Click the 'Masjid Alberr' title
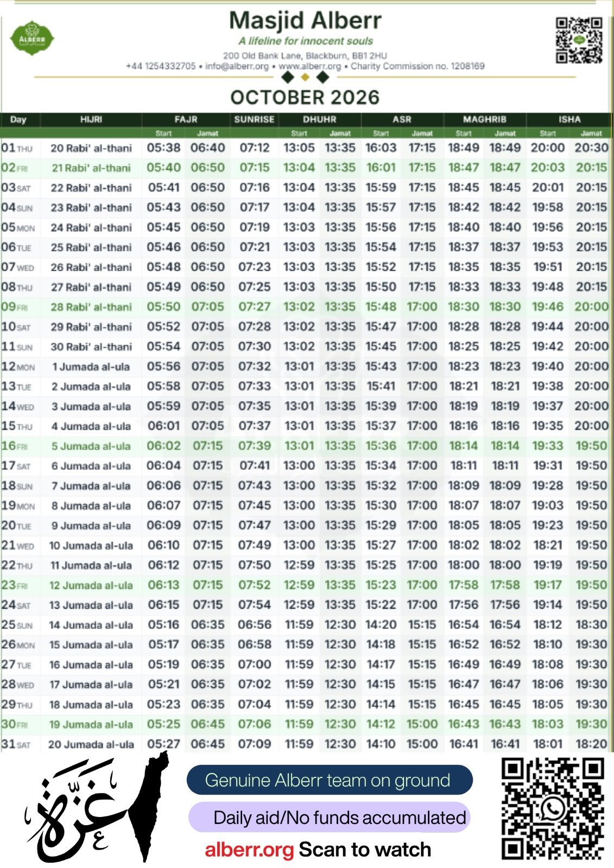 (x=305, y=21)
